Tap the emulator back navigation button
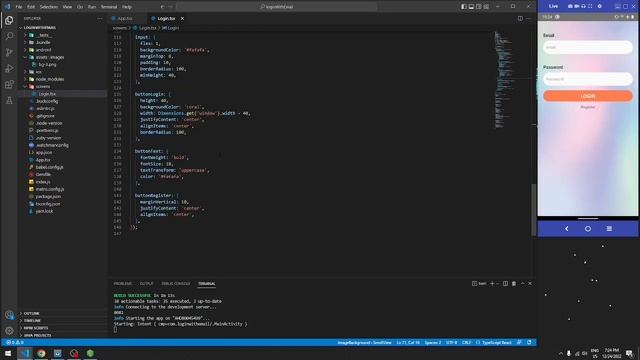 pyautogui.click(x=567, y=229)
